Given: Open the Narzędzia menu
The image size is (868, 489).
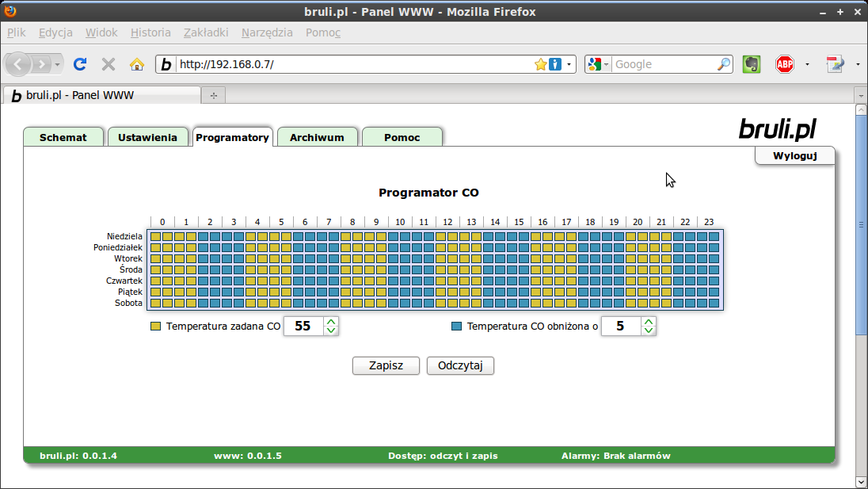Looking at the screenshot, I should click(267, 32).
